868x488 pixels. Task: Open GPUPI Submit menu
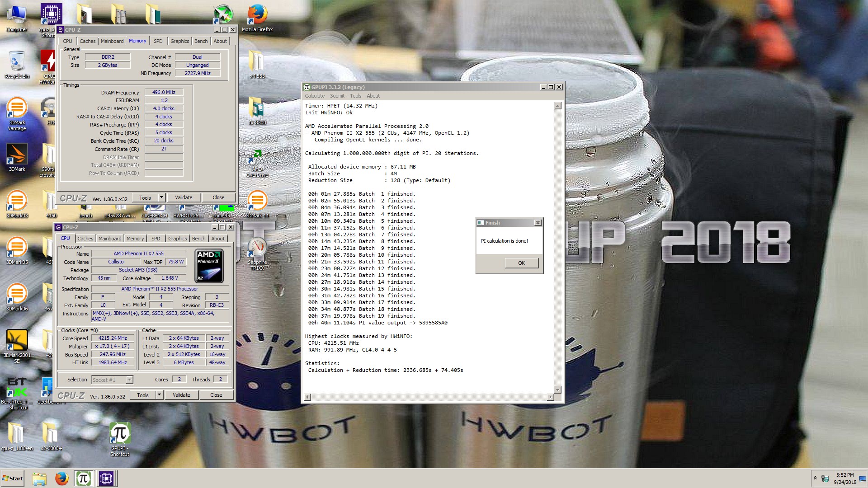tap(337, 96)
